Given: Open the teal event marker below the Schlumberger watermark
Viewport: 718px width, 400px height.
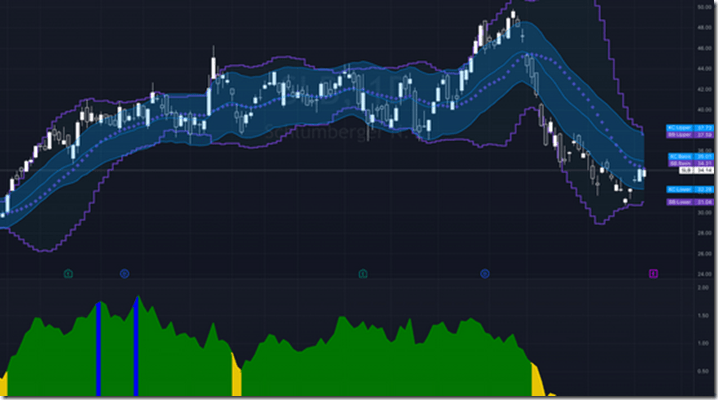Looking at the screenshot, I should [363, 274].
